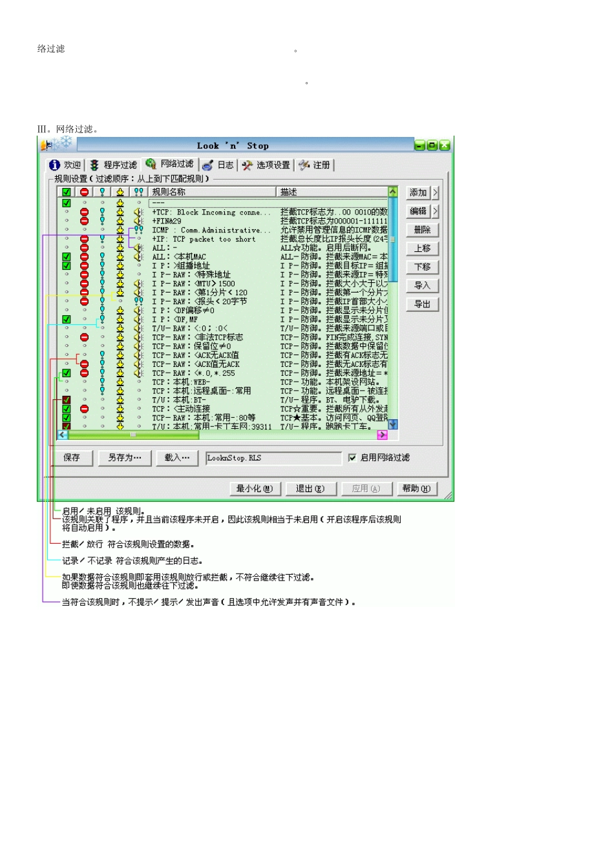Open the arrow menu next to 编辑
The height and width of the screenshot is (868, 614).
pyautogui.click(x=436, y=211)
